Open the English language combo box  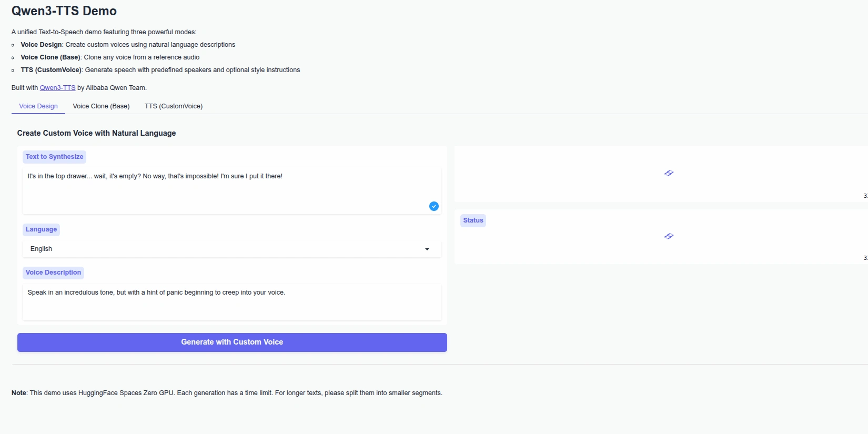[231, 249]
